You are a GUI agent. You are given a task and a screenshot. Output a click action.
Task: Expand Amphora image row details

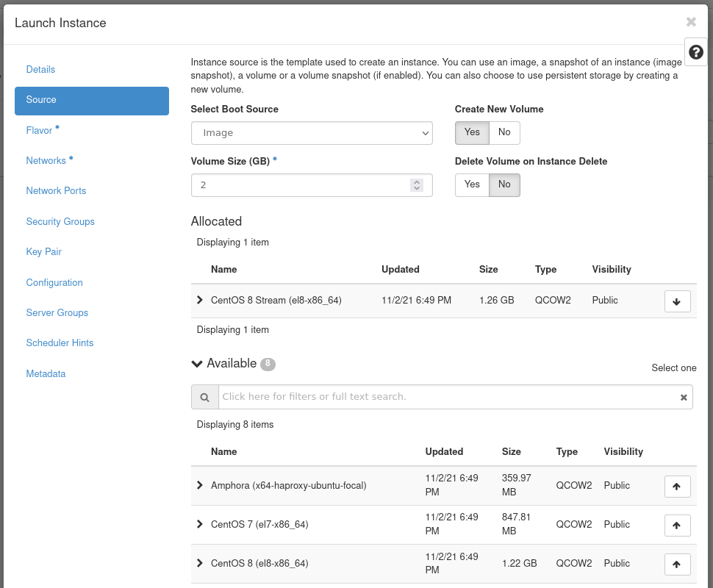pos(200,486)
